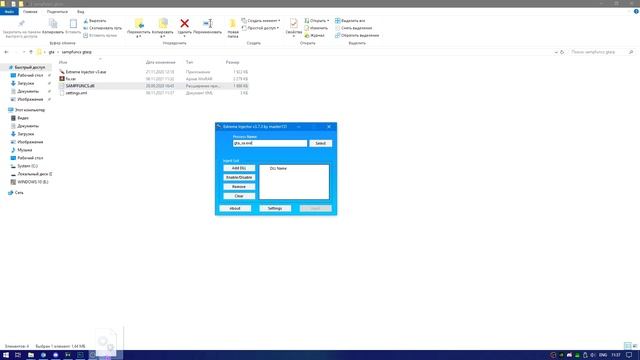640x360 pixels.
Task: Click the DLL Name column header in injector list
Action: [278, 168]
